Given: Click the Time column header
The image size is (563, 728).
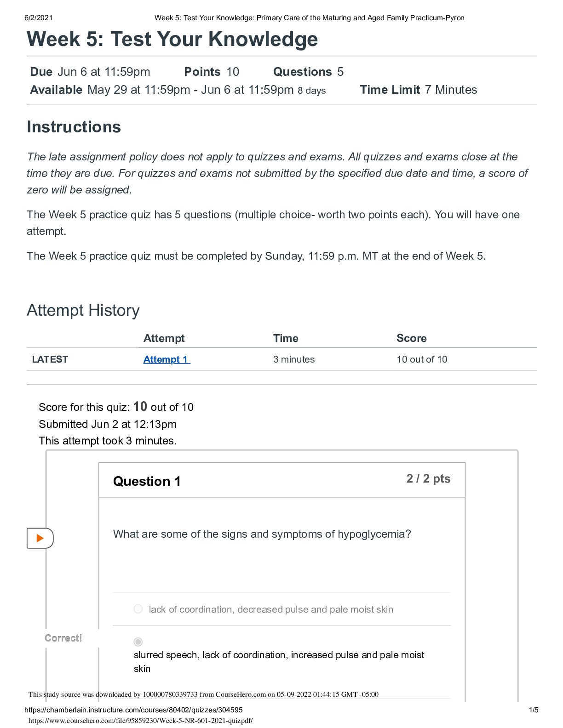Looking at the screenshot, I should tap(286, 338).
